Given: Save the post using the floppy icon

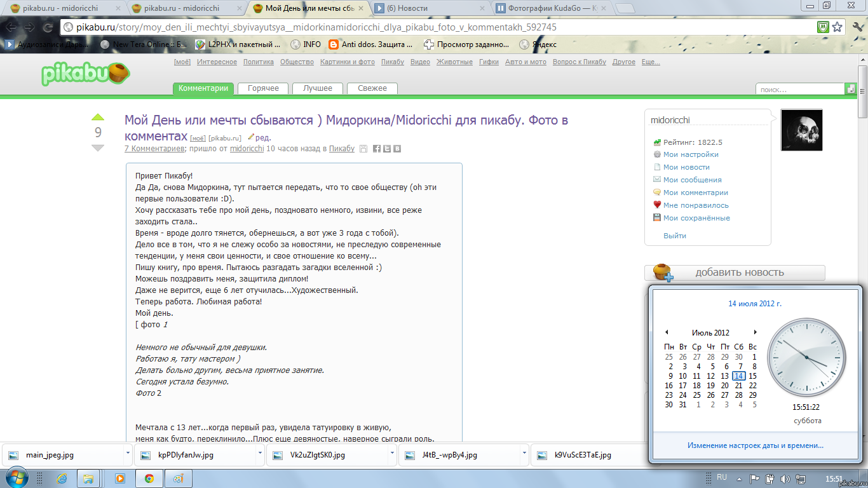Looking at the screenshot, I should (x=363, y=149).
